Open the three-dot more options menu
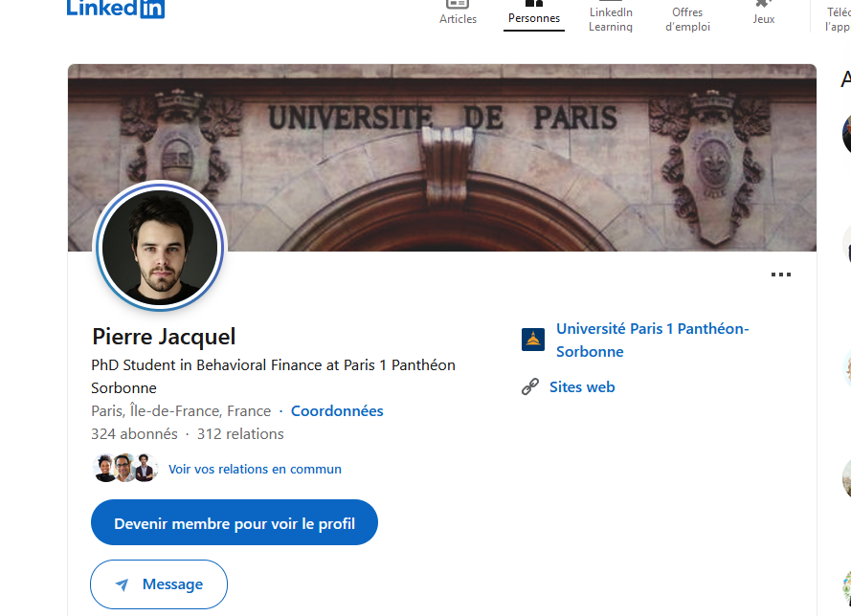This screenshot has width=851, height=616. pyautogui.click(x=781, y=275)
